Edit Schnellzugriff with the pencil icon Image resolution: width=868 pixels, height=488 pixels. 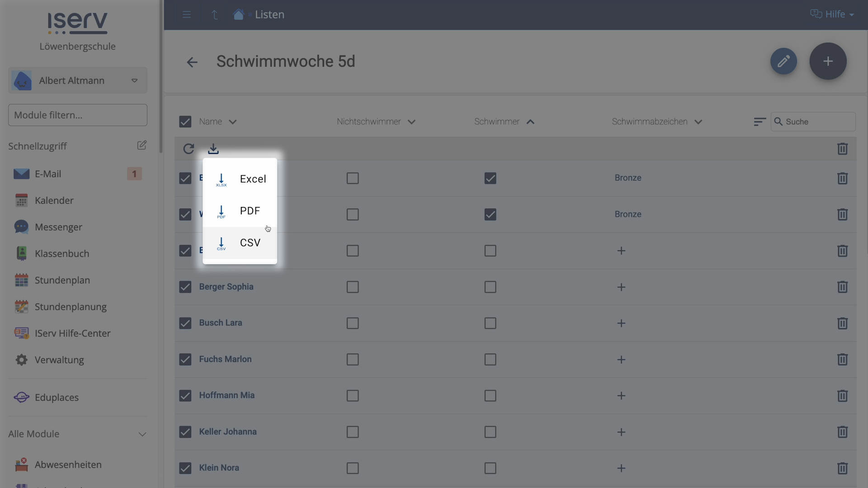coord(142,145)
